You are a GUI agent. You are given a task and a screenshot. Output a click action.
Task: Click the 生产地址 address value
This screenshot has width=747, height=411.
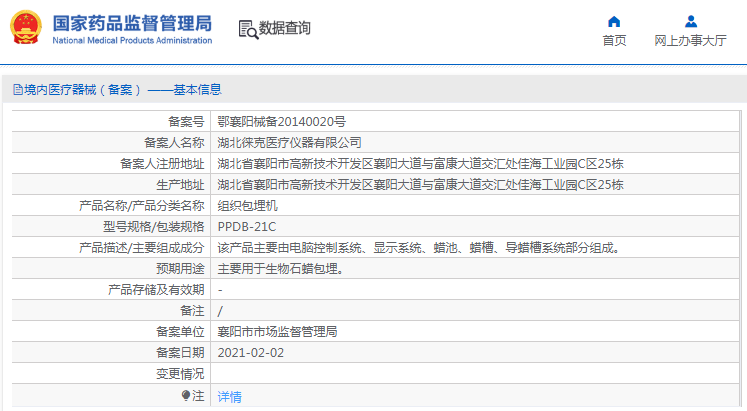tap(420, 184)
